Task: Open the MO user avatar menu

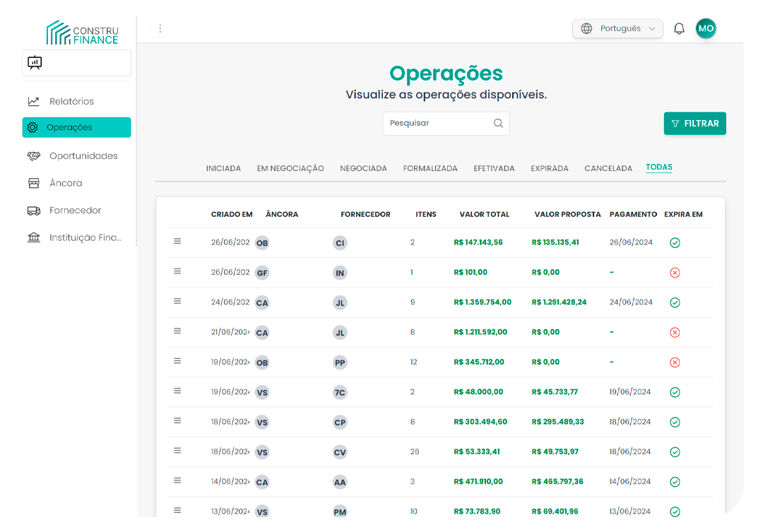Action: tap(705, 28)
